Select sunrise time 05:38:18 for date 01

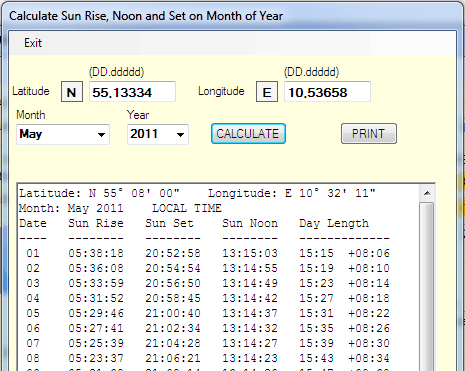coord(96,253)
